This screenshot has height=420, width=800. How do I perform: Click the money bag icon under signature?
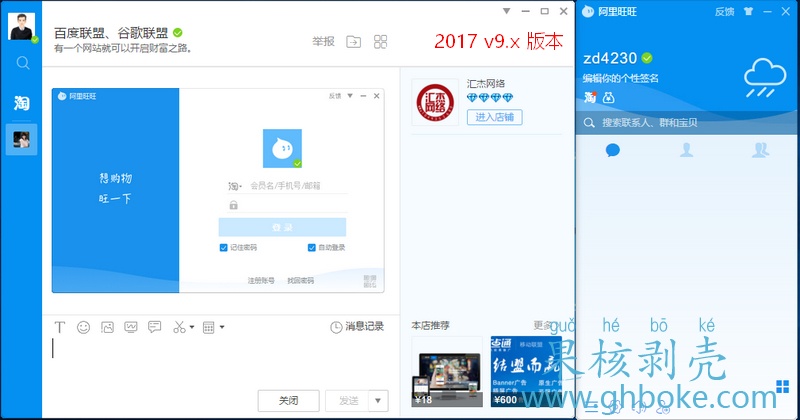pyautogui.click(x=608, y=97)
